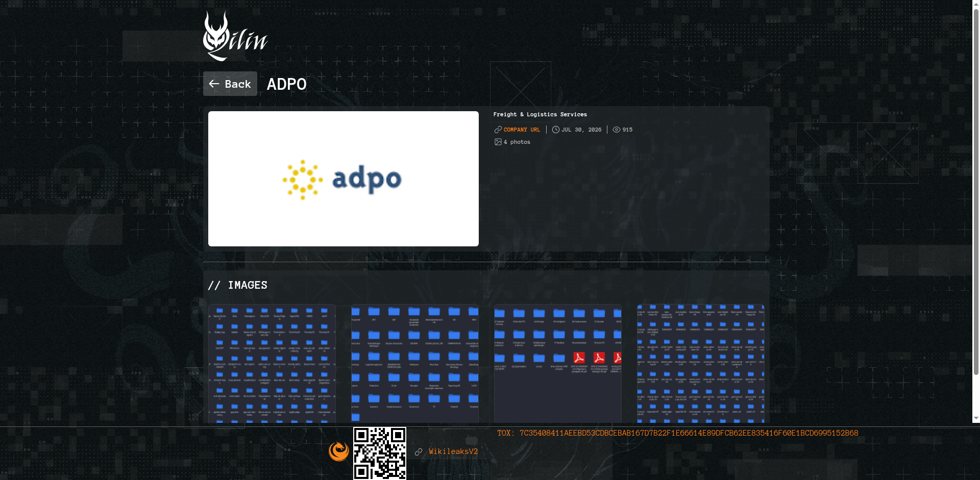Screen dimensions: 980x480
Task: Open the fourth folder screenshot thumbnail
Action: 701,364
